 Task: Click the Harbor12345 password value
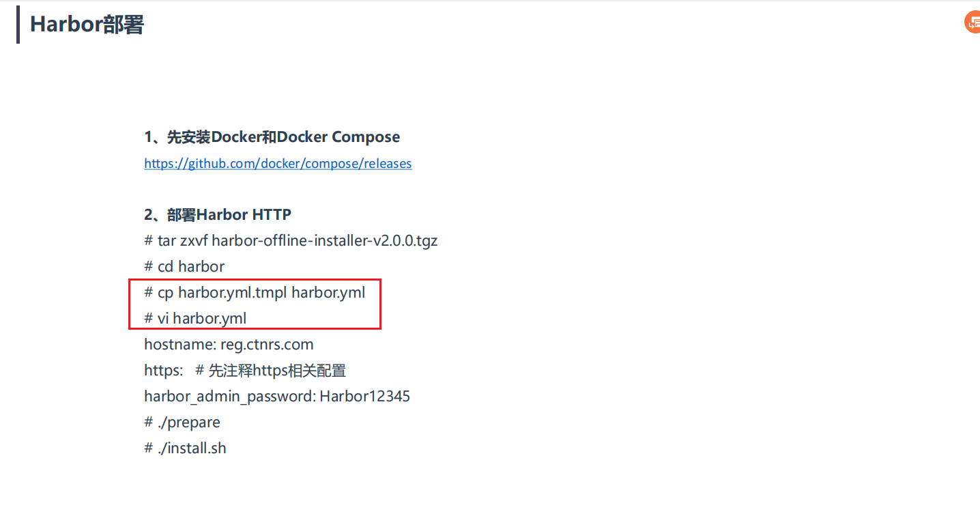click(365, 397)
